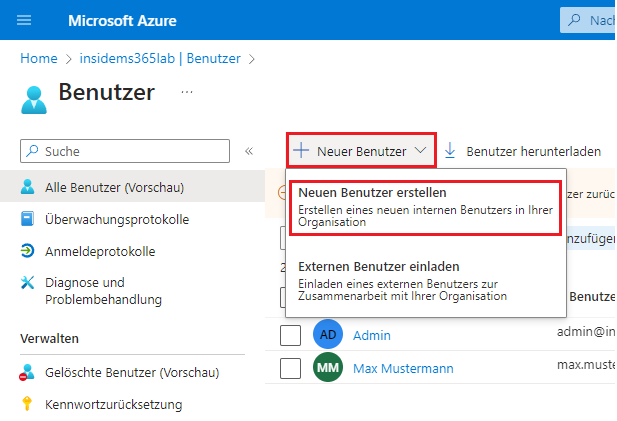This screenshot has width=617, height=421.
Task: Tick the checkbox for Admin user
Action: (x=290, y=335)
